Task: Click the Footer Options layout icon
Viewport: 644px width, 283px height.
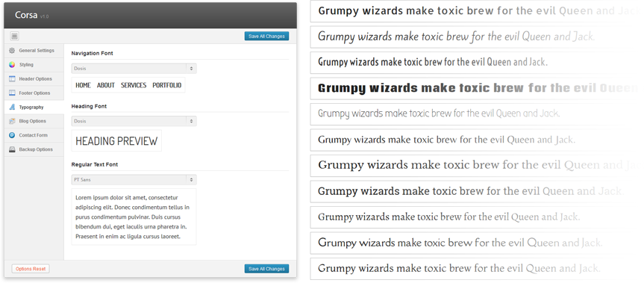Action: pyautogui.click(x=12, y=93)
